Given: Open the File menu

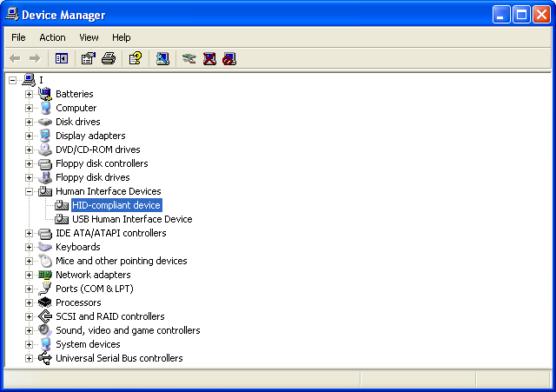Looking at the screenshot, I should coord(18,37).
